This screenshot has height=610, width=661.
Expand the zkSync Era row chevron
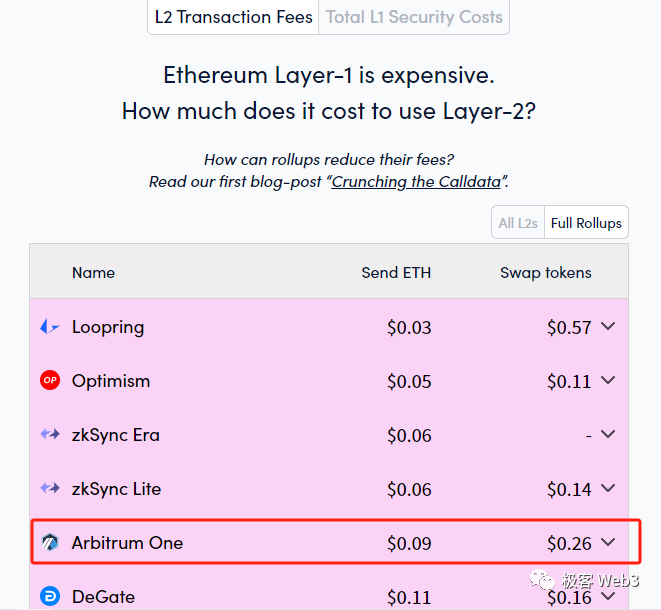tap(608, 434)
